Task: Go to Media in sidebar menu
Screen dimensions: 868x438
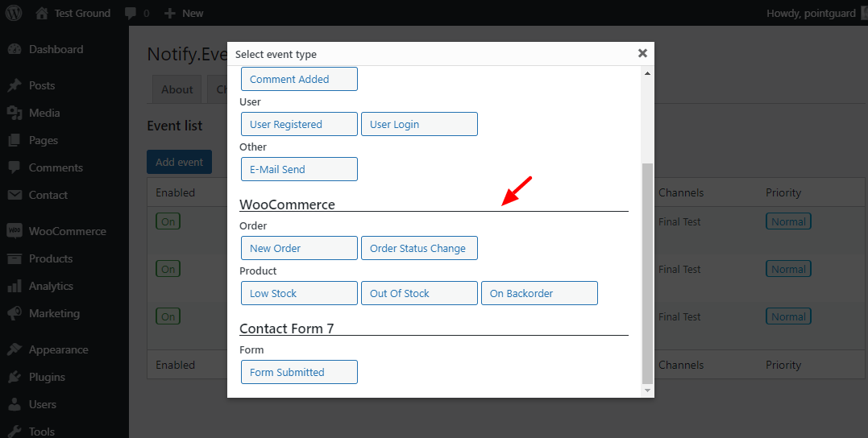Action: 44,113
